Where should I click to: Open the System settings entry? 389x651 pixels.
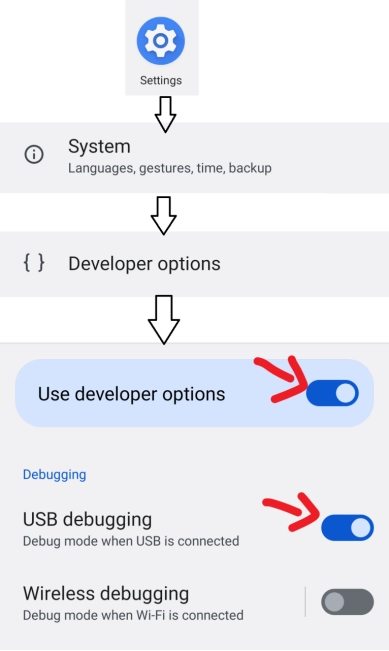[x=194, y=157]
